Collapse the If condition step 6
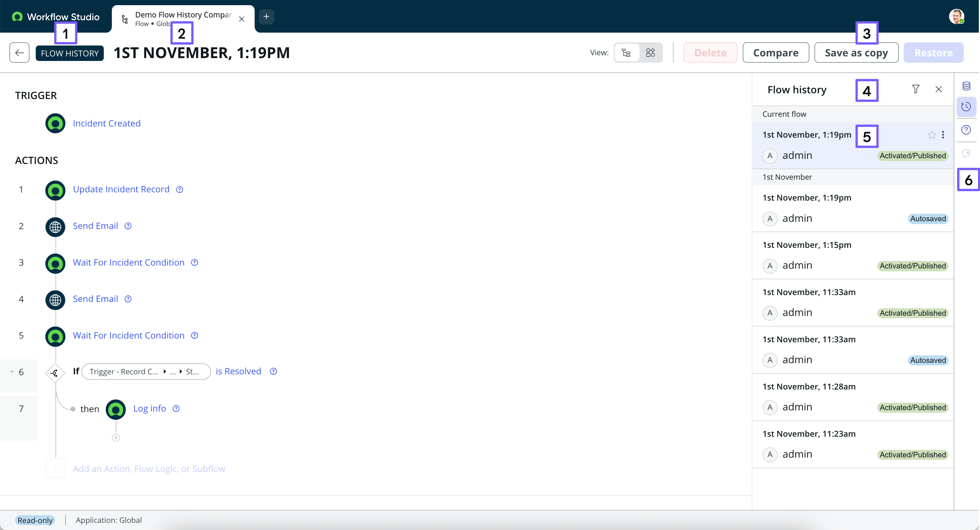The width and height of the screenshot is (980, 530). 12,372
